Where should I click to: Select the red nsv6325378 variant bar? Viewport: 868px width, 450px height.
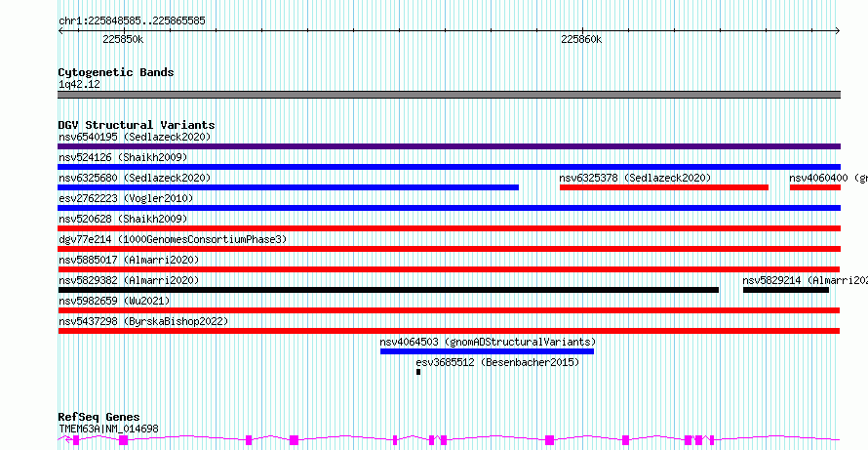(x=664, y=187)
